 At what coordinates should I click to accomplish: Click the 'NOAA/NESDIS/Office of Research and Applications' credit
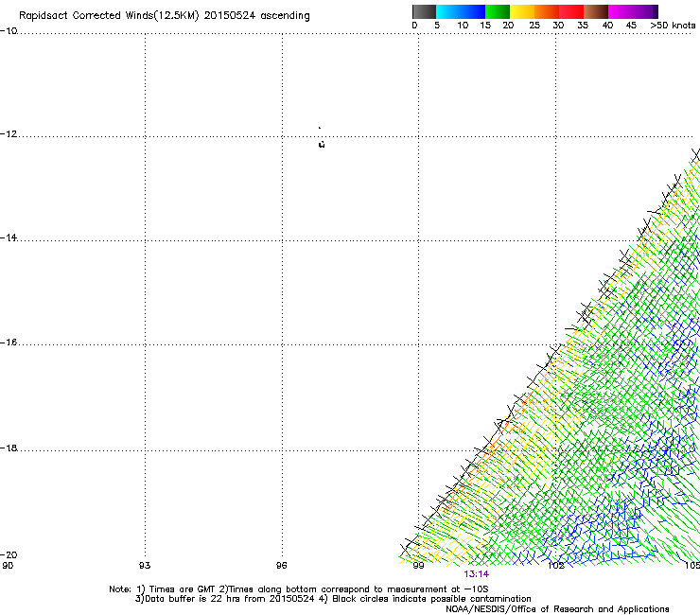tap(557, 609)
